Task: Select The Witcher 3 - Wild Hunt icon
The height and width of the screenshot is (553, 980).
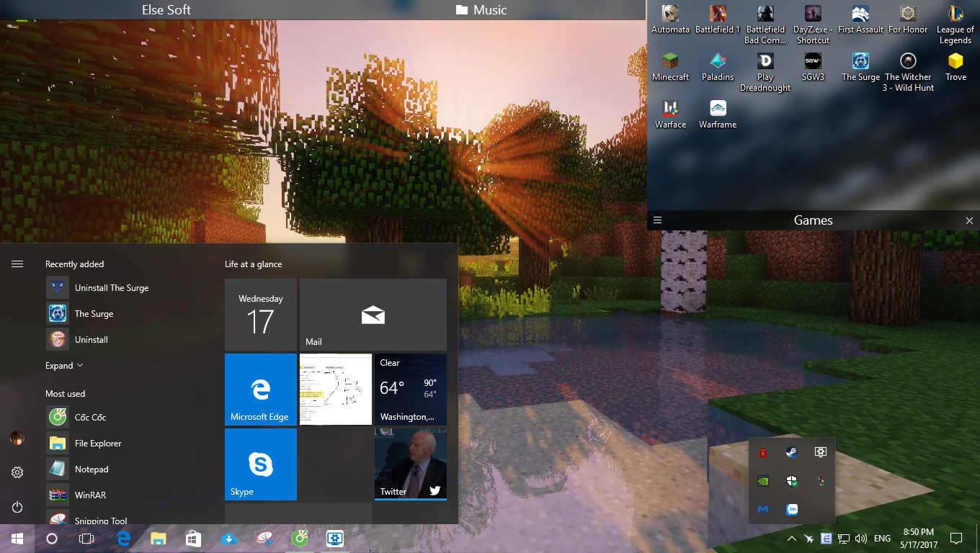Action: pos(908,72)
